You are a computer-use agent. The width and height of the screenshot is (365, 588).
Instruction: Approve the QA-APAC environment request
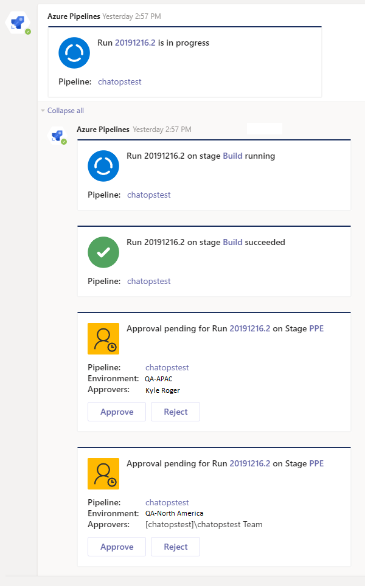point(117,412)
